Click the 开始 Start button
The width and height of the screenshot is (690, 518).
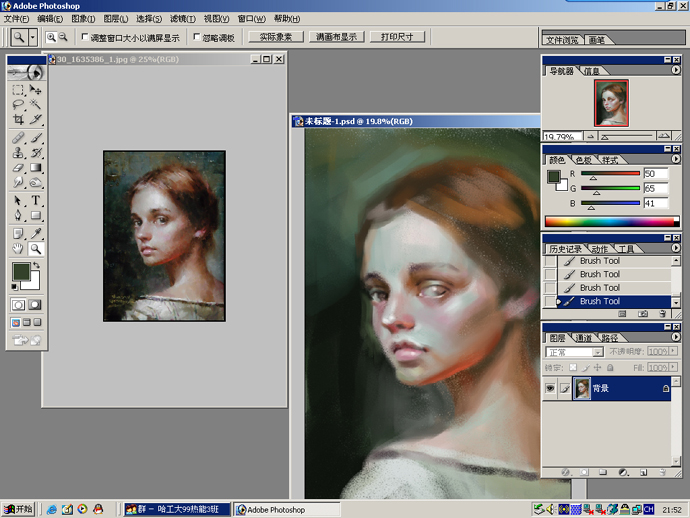[18, 510]
